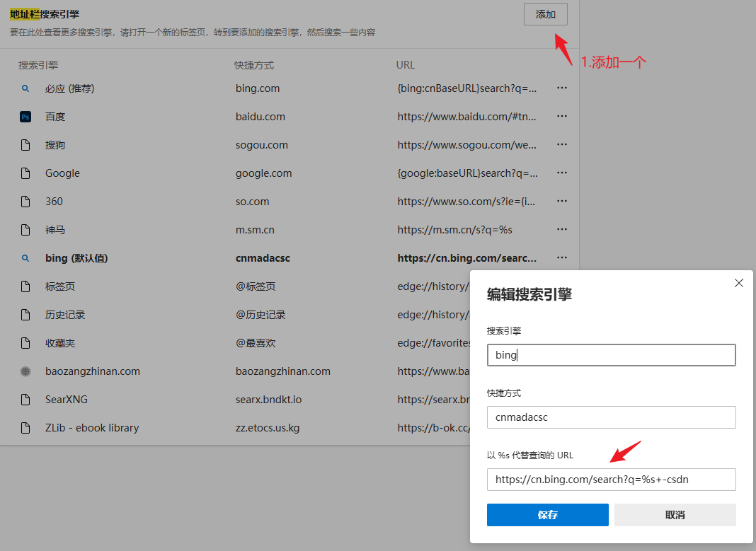Open more options menu for 百度 row

tap(562, 117)
